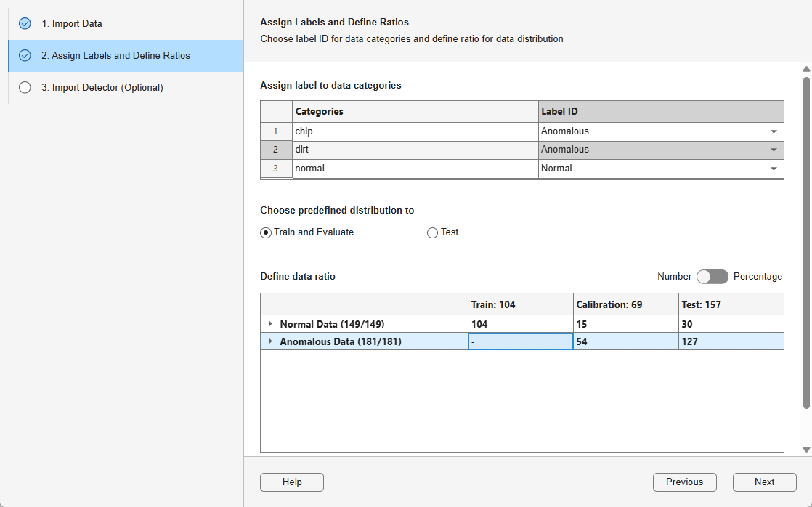Expand the Anomalous Data row
812x507 pixels.
click(x=270, y=341)
